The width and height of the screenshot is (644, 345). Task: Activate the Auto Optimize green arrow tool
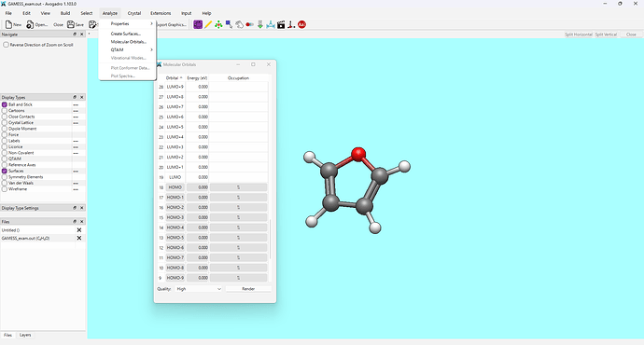click(x=260, y=24)
